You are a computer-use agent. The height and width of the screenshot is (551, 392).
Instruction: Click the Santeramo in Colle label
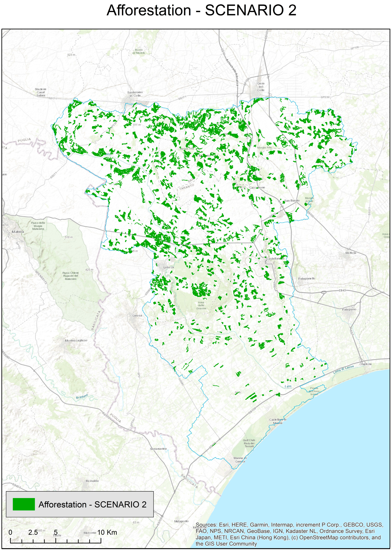click(135, 94)
